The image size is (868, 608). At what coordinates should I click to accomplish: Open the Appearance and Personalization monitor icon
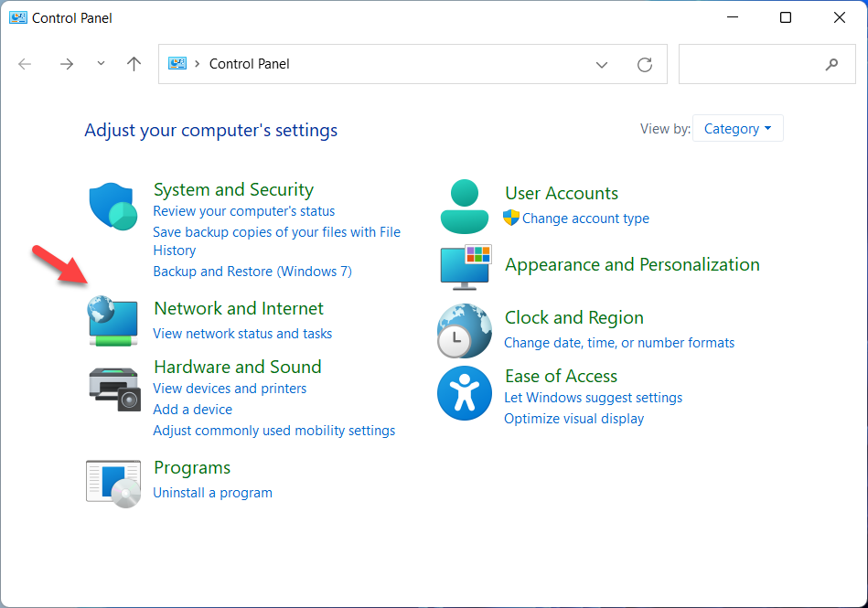pyautogui.click(x=466, y=266)
